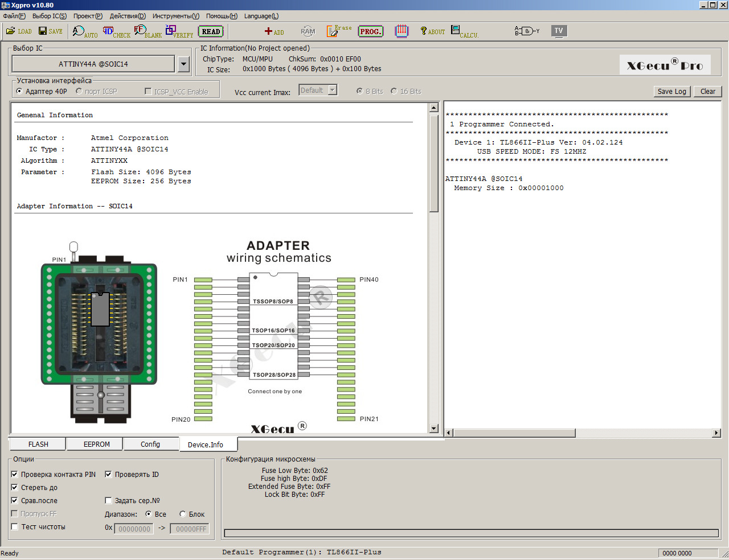Screen dimensions: 729x560
Task: Click the XGecu Pro logo
Action: coord(665,65)
